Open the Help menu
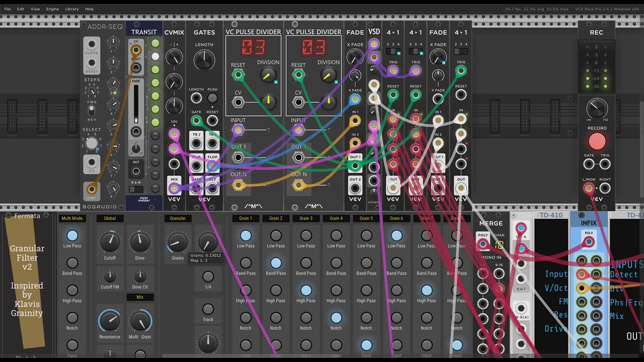Viewport: 644px width, 362px height. point(89,9)
